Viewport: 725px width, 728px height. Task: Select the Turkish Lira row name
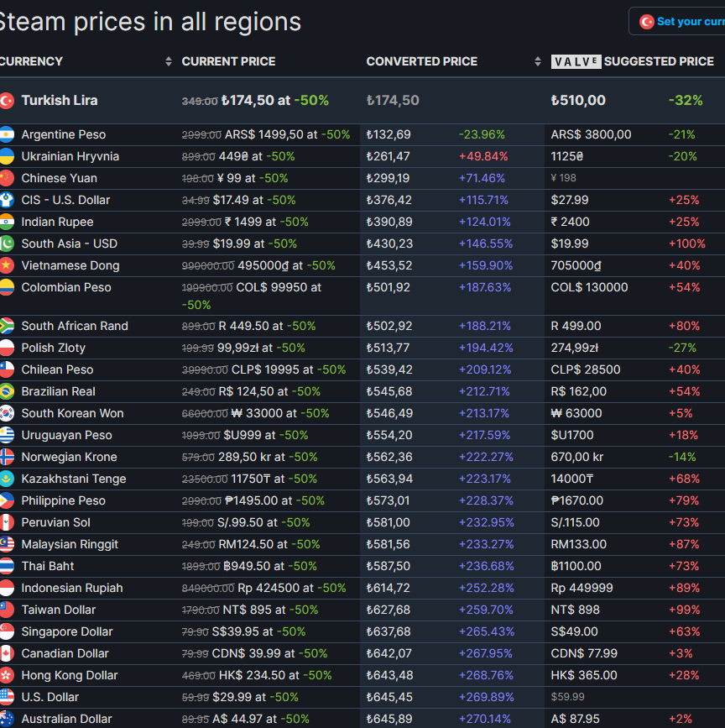(60, 100)
